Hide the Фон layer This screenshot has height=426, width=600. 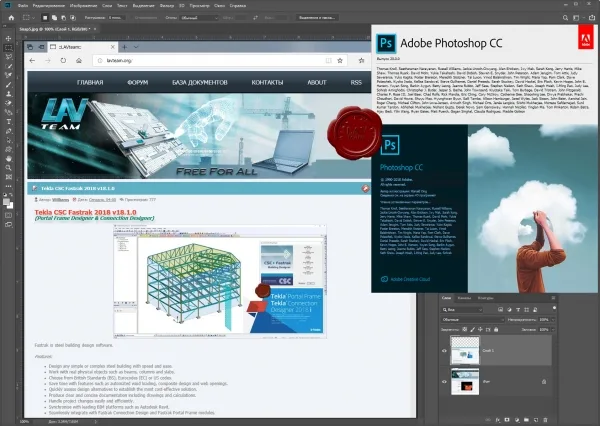[444, 382]
